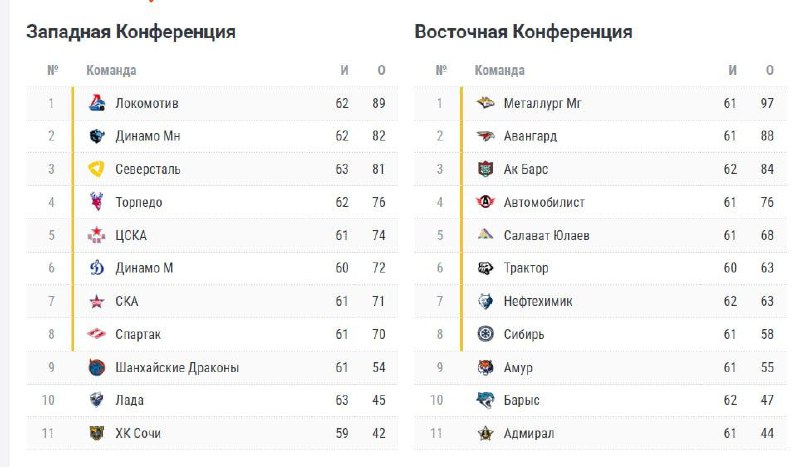Viewport: 800px width, 467px height.
Task: Click the Амур tiger logo
Action: (x=485, y=367)
